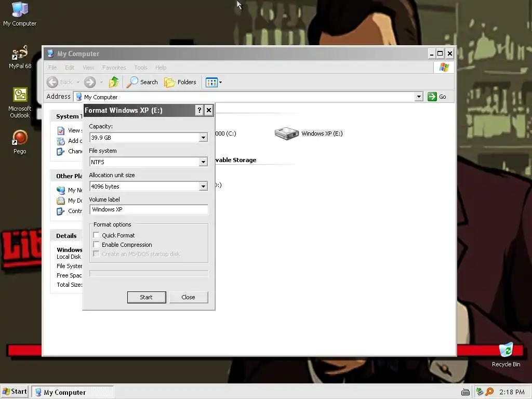The height and width of the screenshot is (399, 532).
Task: Click the help question mark in Format dialog
Action: 199,110
